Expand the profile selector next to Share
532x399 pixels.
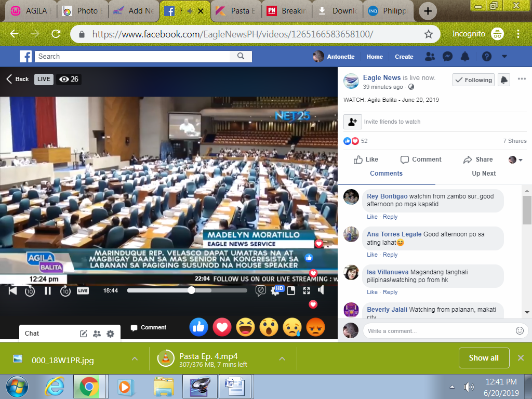click(515, 159)
